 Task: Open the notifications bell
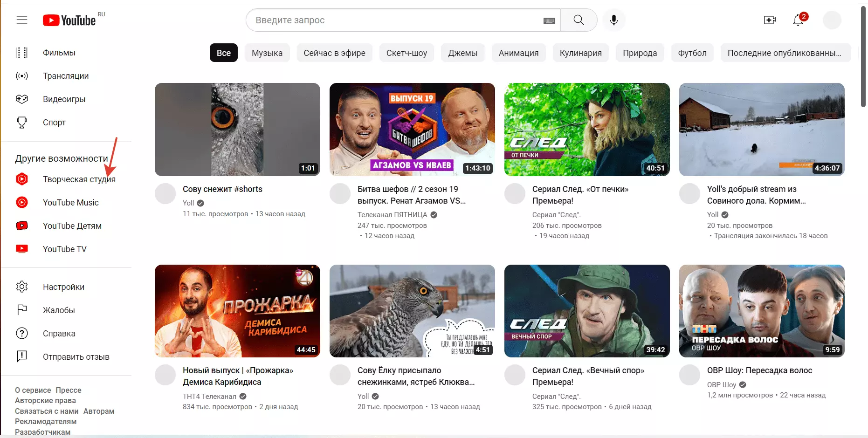799,20
